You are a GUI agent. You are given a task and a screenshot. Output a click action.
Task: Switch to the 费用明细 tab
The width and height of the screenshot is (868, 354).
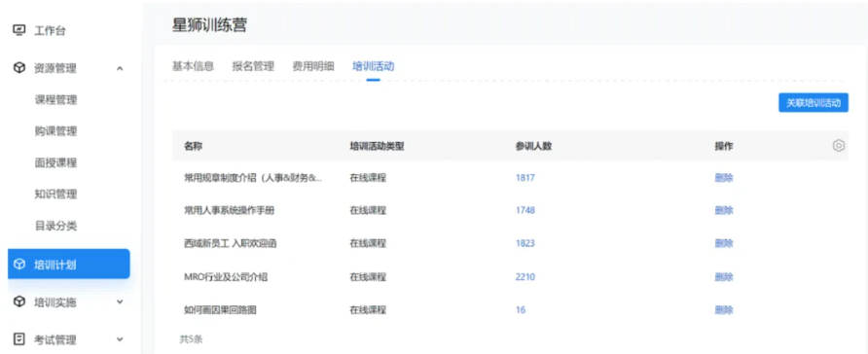pyautogui.click(x=312, y=66)
